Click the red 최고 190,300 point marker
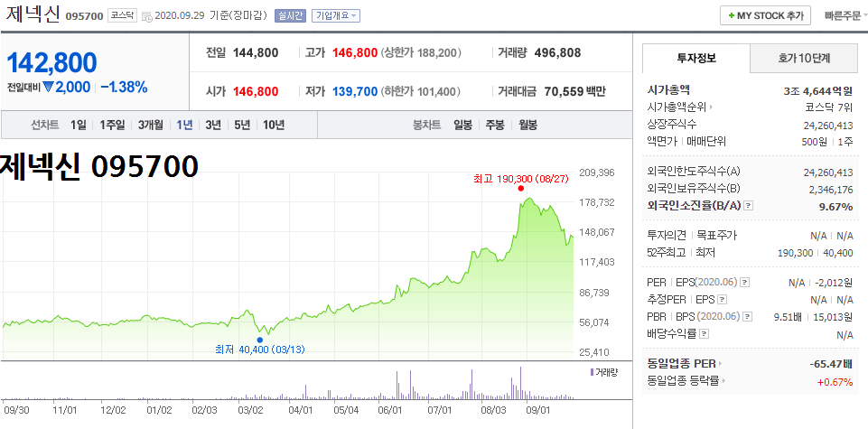This screenshot has height=429, width=868. pyautogui.click(x=521, y=188)
